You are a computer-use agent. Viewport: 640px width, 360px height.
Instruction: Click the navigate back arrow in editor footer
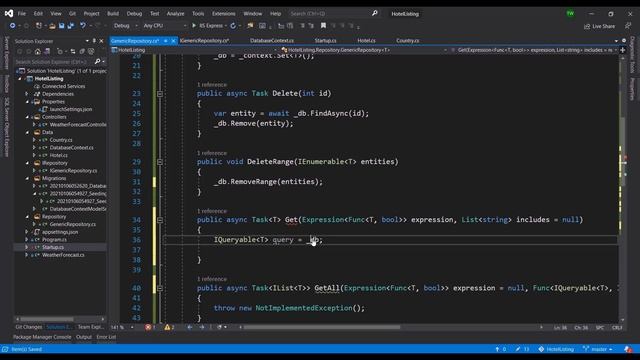(x=190, y=327)
